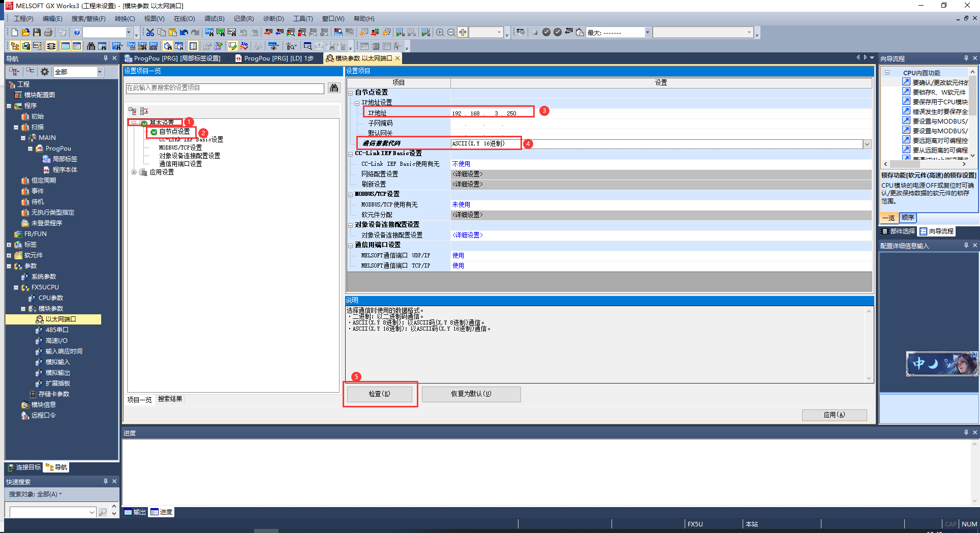Undo the last action with the blue arrow icon
980x533 pixels.
click(184, 32)
